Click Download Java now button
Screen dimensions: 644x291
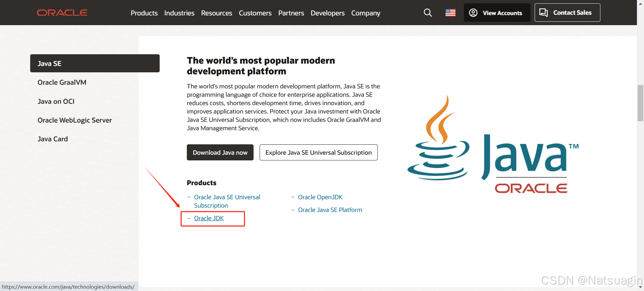tap(220, 152)
